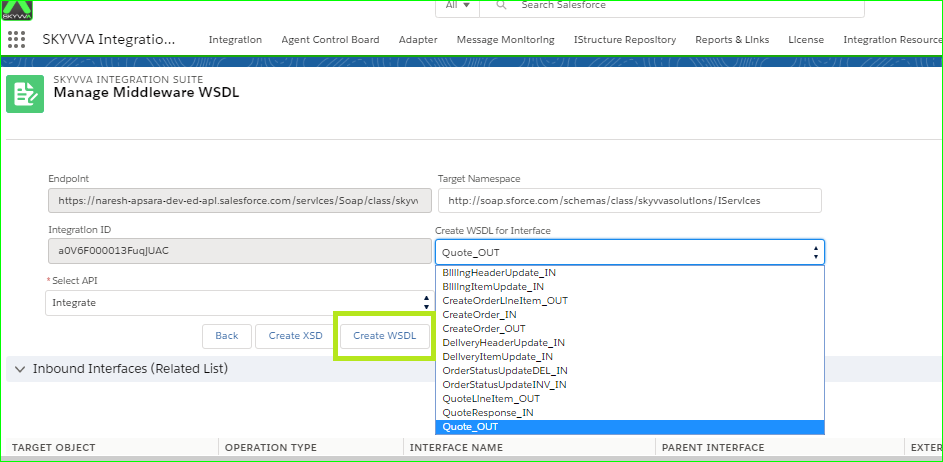
Task: Open the Integration tab
Action: [x=235, y=40]
